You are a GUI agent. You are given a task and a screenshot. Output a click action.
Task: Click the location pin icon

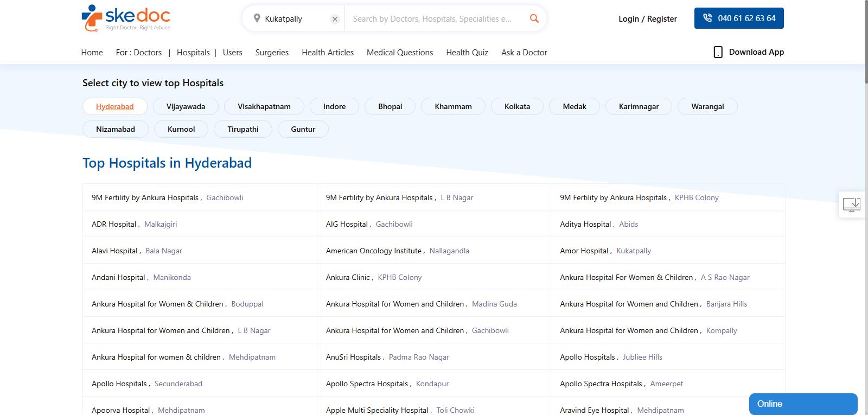coord(257,18)
